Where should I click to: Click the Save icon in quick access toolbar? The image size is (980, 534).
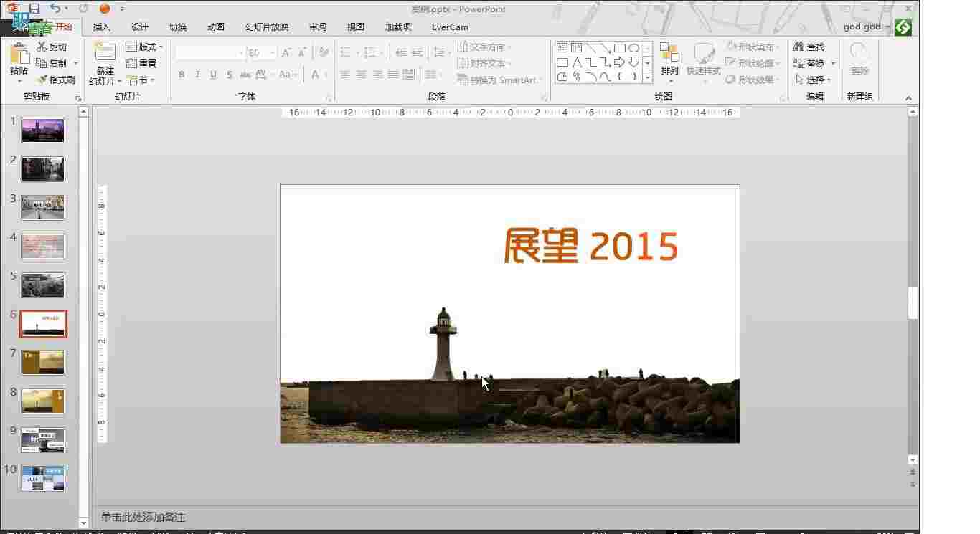click(34, 9)
